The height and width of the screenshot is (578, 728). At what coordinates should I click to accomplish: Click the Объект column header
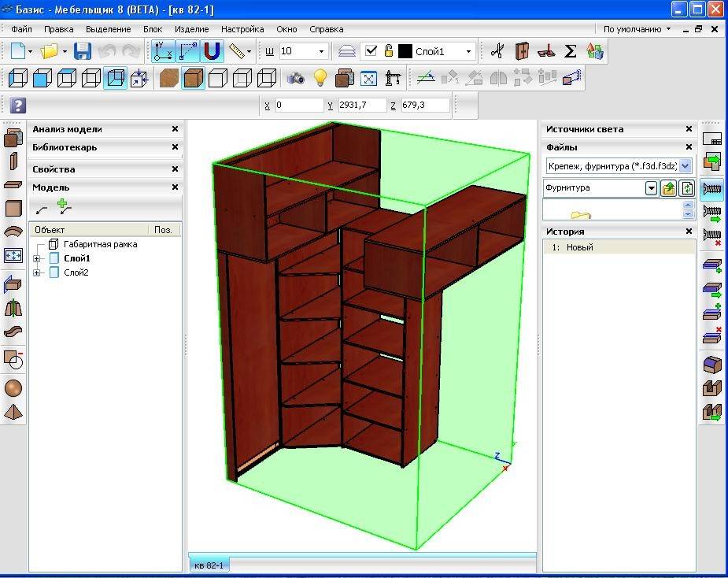click(89, 230)
